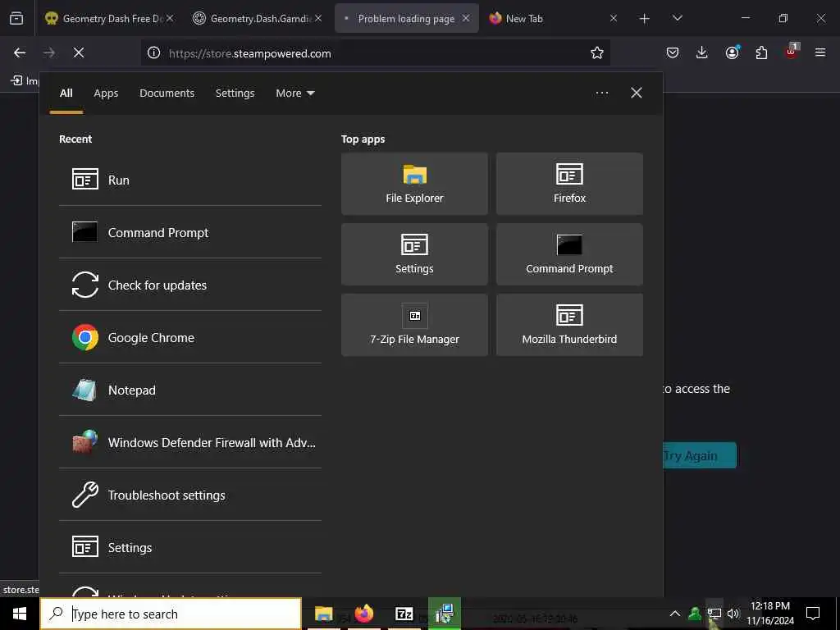Screen dimensions: 840x630
Task: Open the Mozilla Thunderbird tile
Action: [569, 325]
